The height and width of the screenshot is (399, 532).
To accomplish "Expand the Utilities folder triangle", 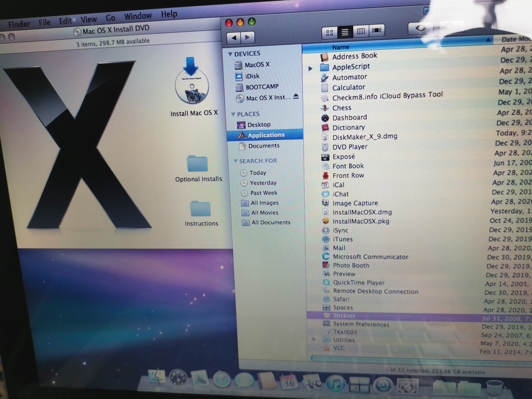I will (314, 339).
